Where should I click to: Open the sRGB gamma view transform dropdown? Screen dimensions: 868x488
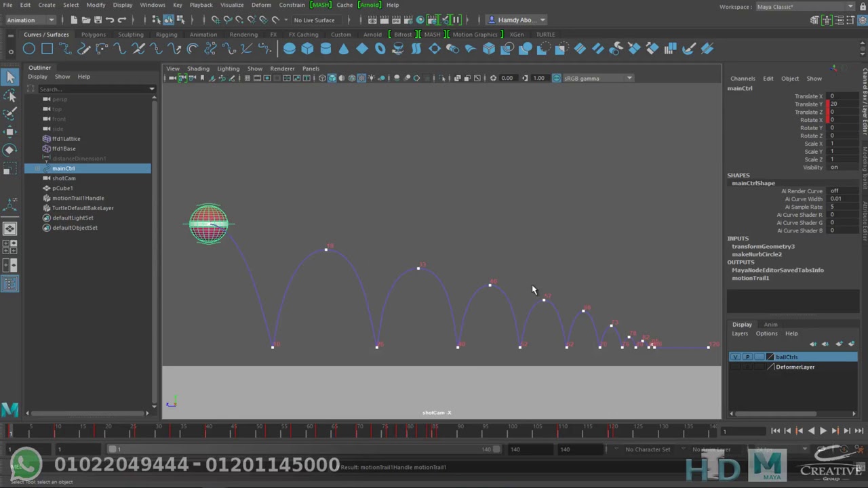597,78
